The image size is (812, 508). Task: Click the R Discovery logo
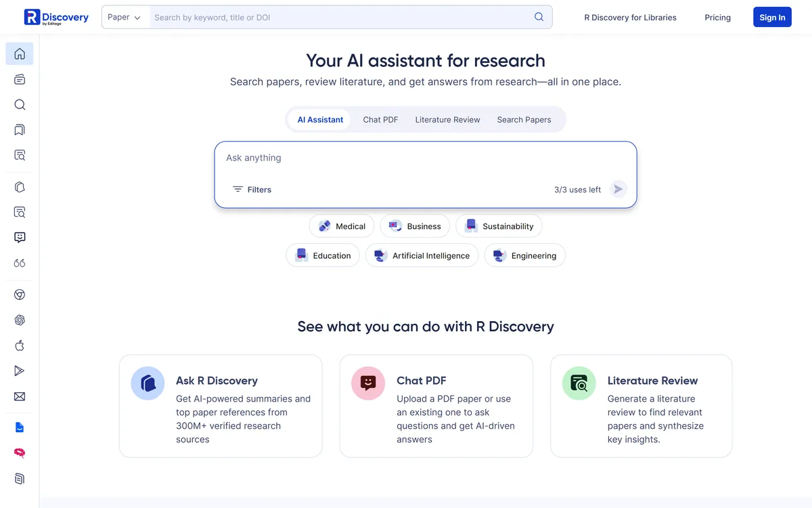click(56, 17)
